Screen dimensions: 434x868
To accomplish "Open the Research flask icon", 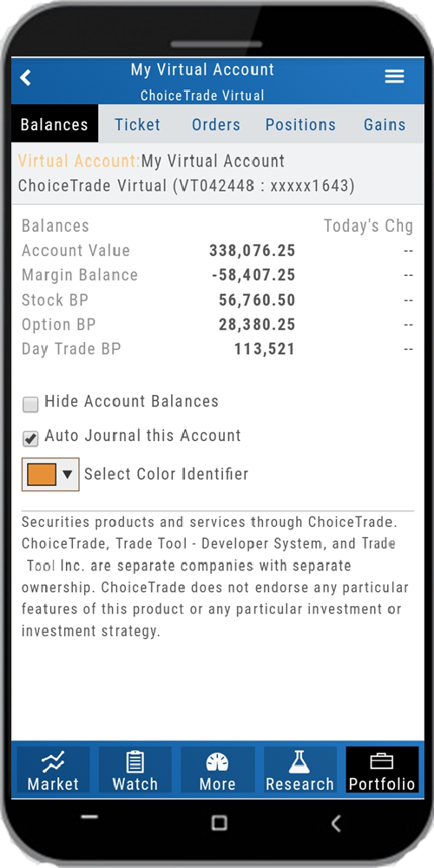I will click(x=299, y=762).
